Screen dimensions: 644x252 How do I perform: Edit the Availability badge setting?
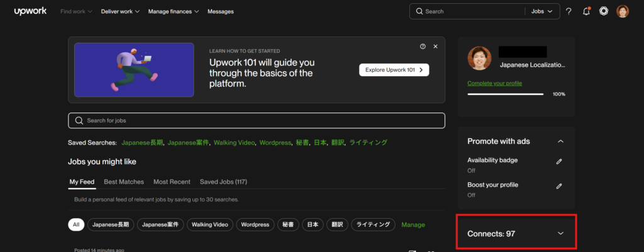[x=559, y=162]
